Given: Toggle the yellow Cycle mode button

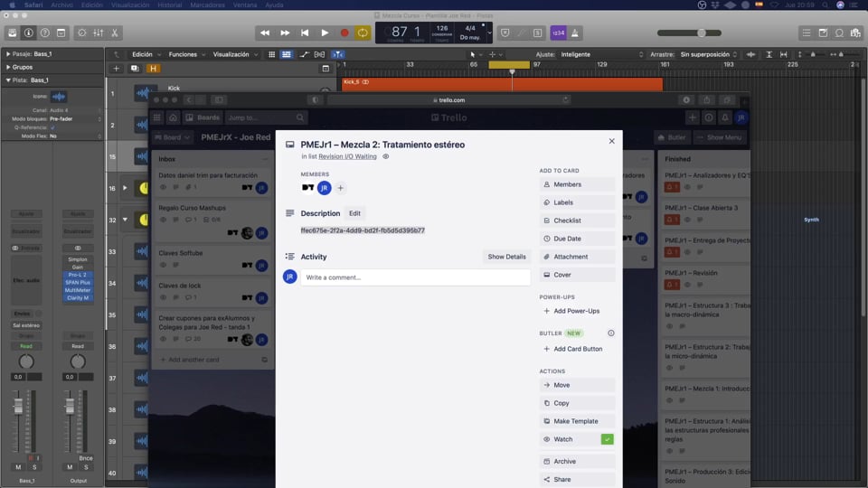Looking at the screenshot, I should pos(363,33).
